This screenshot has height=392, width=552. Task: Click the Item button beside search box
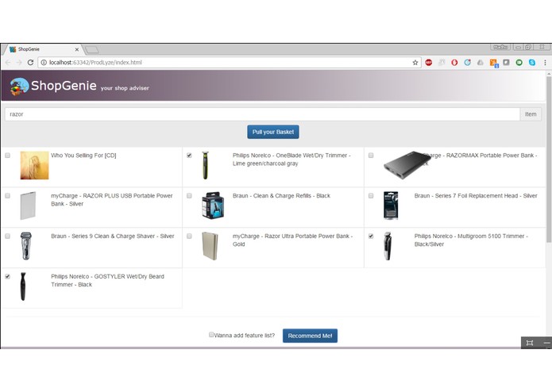point(531,114)
